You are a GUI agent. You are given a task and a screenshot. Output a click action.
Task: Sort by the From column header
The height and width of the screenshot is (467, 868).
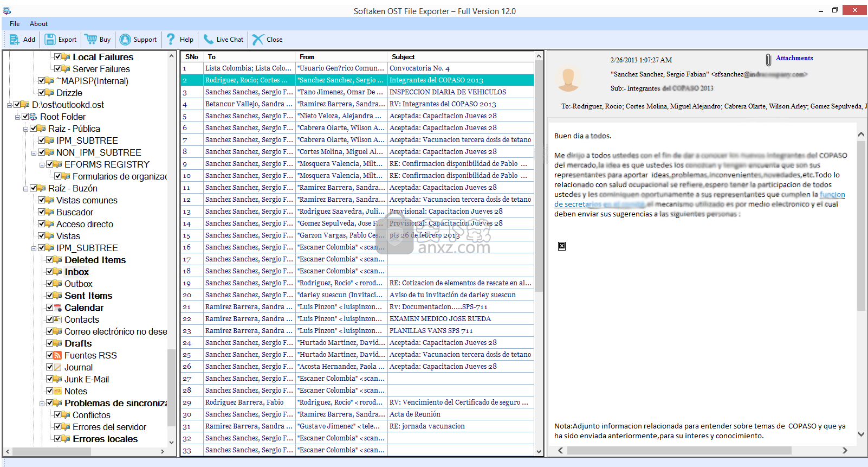click(x=342, y=57)
